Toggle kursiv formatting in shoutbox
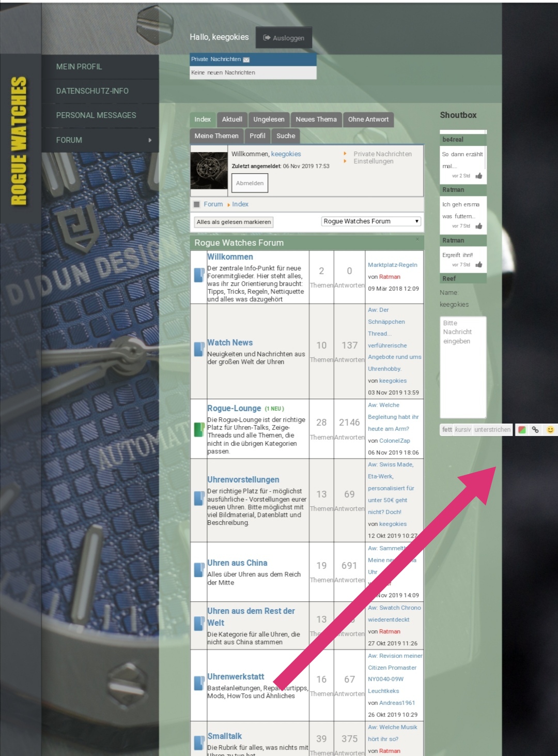 pos(463,430)
